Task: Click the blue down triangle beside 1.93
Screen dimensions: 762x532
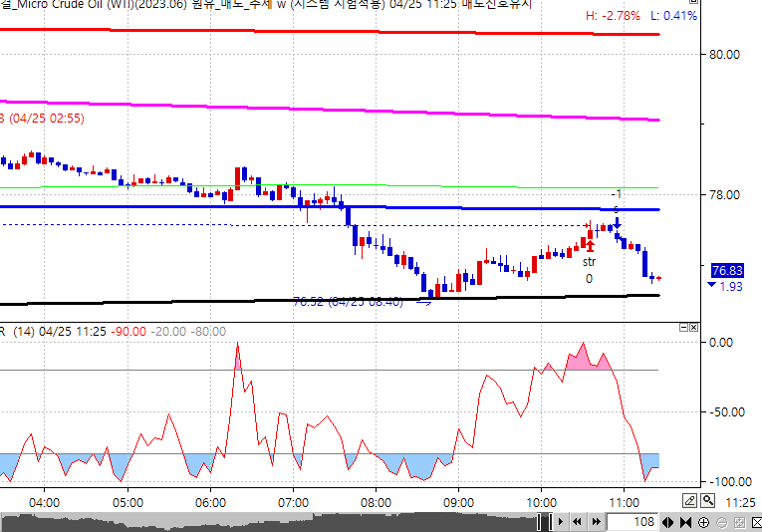Action: [x=710, y=287]
